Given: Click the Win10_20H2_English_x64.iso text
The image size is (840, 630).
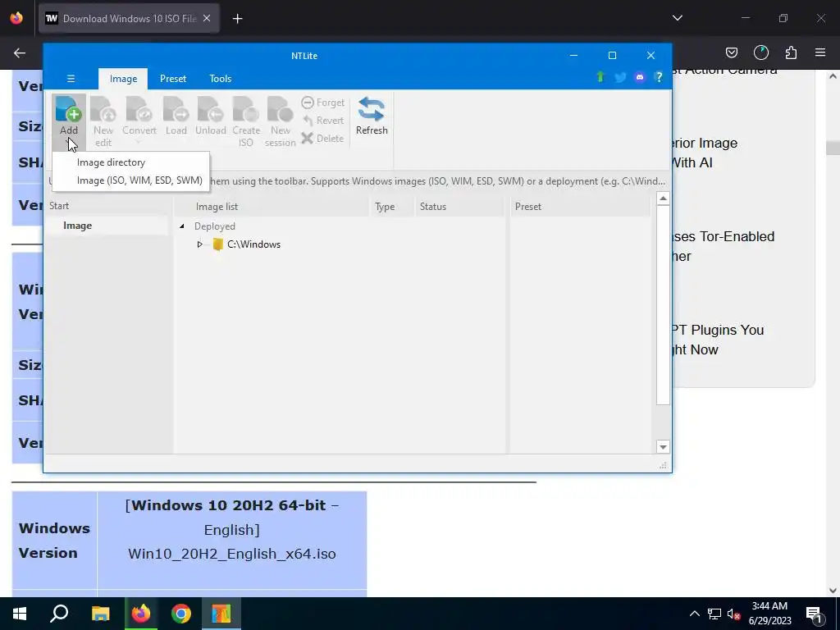Looking at the screenshot, I should point(232,554).
